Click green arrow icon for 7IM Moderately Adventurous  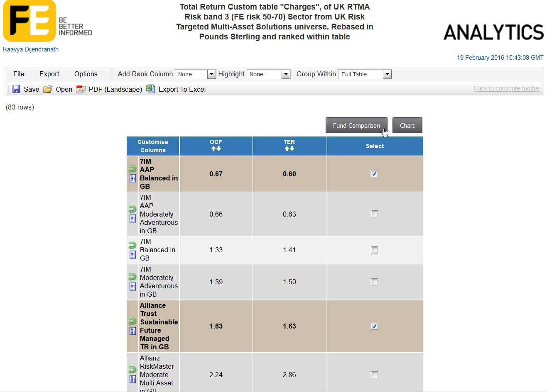pos(132,277)
